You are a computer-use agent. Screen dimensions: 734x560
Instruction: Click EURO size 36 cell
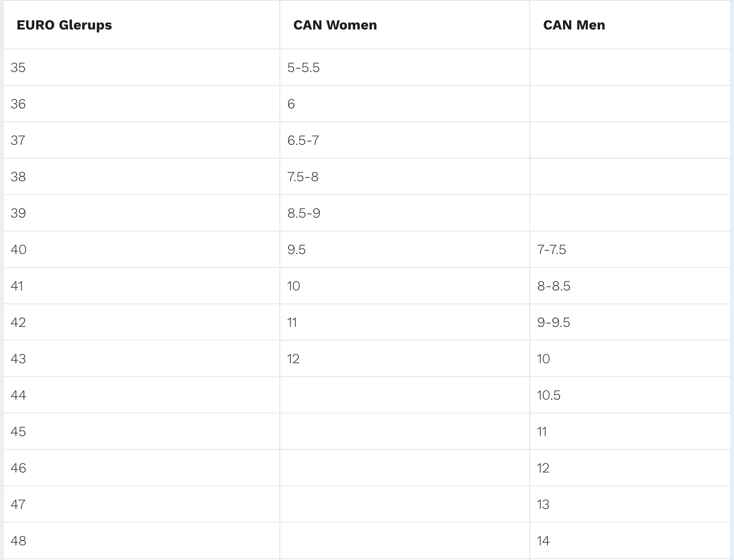[141, 104]
